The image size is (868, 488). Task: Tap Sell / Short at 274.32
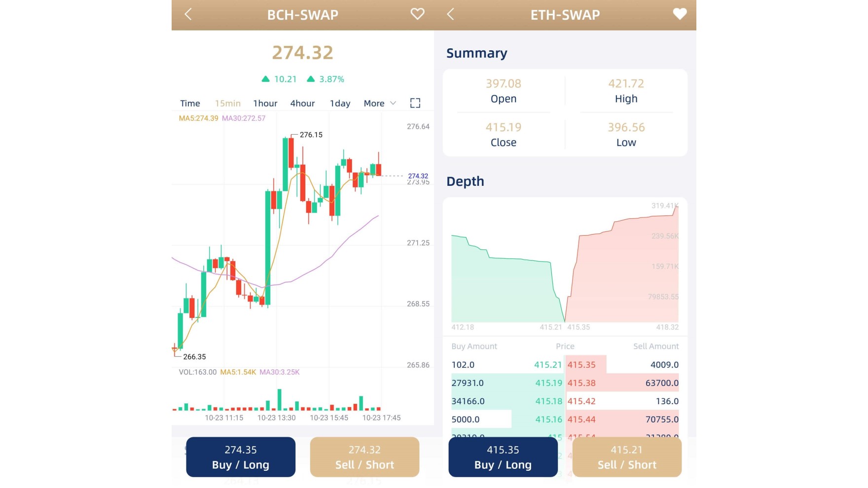click(364, 457)
